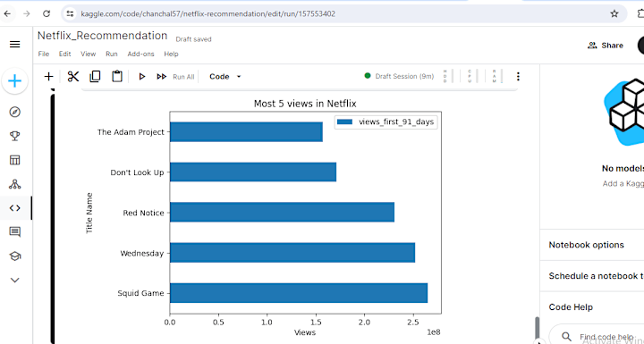
Task: Open the Learn graduation cap icon
Action: click(x=15, y=256)
